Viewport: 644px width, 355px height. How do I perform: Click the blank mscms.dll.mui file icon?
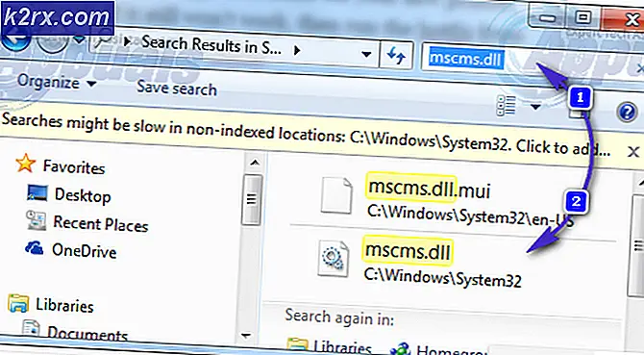336,195
